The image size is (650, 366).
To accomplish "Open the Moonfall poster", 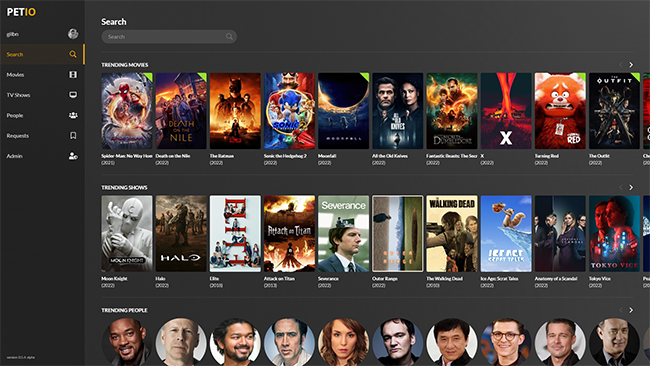I will pos(344,111).
